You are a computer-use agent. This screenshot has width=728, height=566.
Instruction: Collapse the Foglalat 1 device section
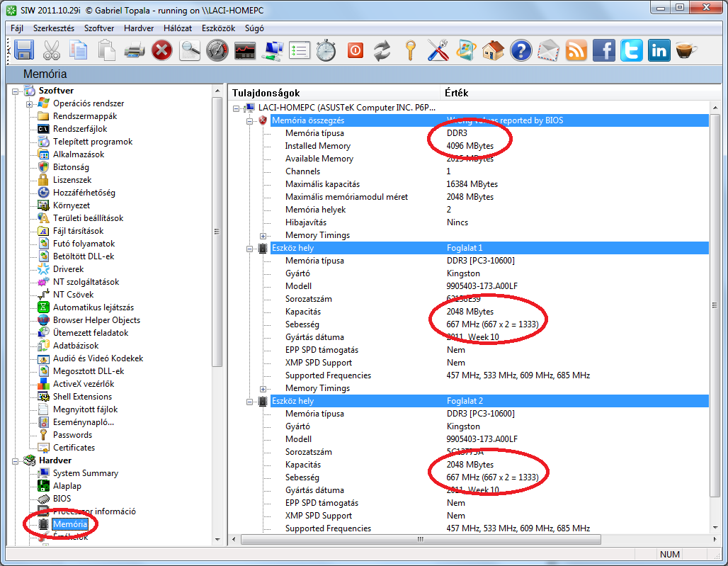[250, 249]
